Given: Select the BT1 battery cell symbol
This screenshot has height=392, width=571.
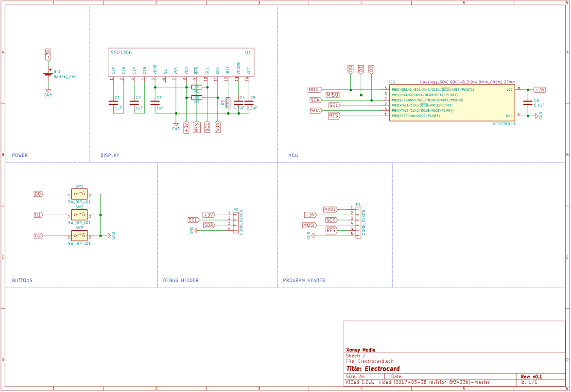Looking at the screenshot, I should (48, 74).
